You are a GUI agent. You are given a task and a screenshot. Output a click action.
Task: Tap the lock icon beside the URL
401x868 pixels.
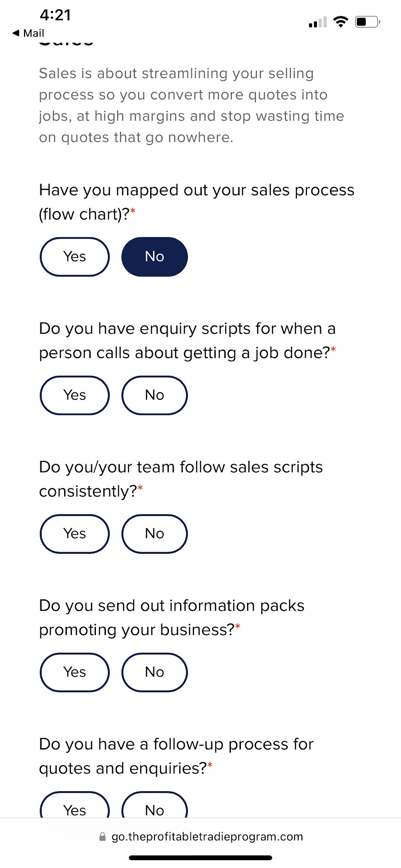pos(102,836)
